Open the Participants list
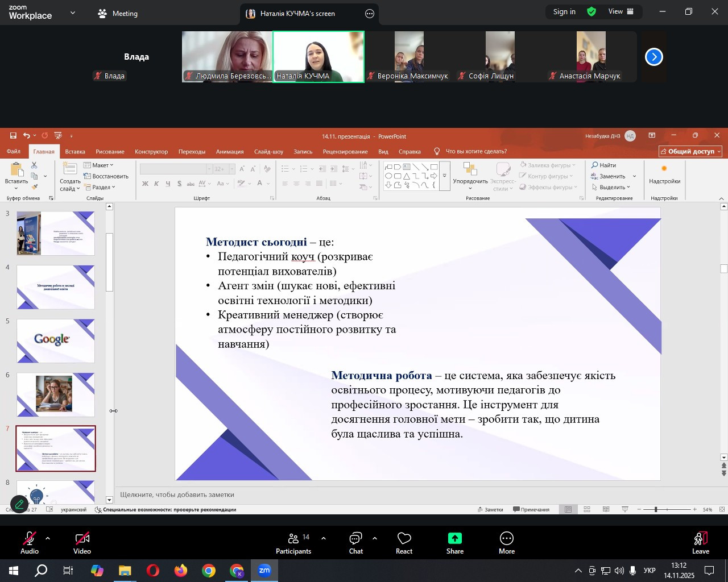This screenshot has width=728, height=582. 293,543
